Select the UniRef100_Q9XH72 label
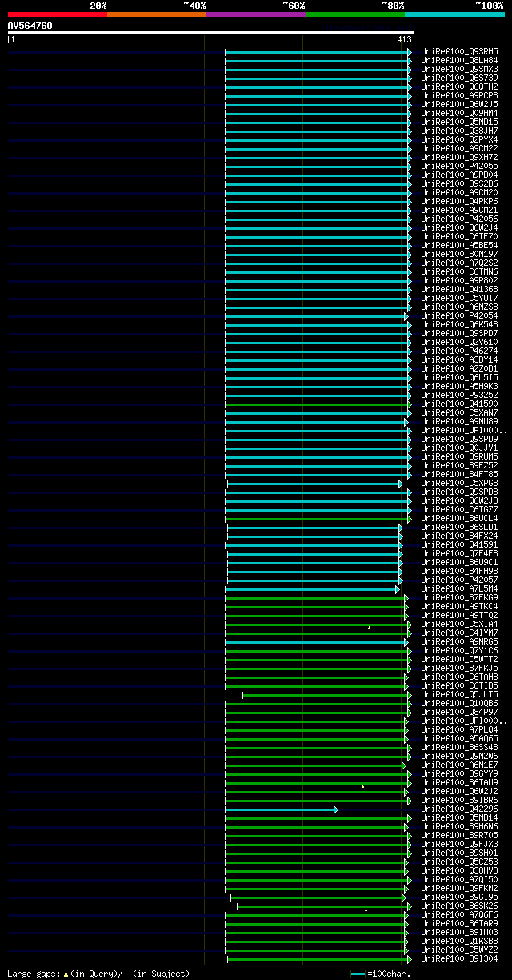Image resolution: width=512 pixels, height=980 pixels. (459, 157)
